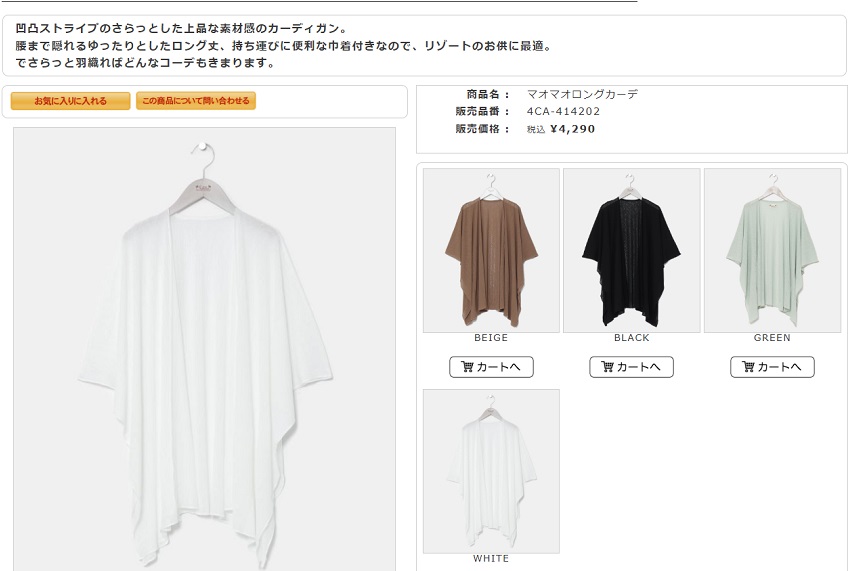Viewport: 849px width, 571px height.
Task: Click the GREEN color label
Action: [x=772, y=338]
